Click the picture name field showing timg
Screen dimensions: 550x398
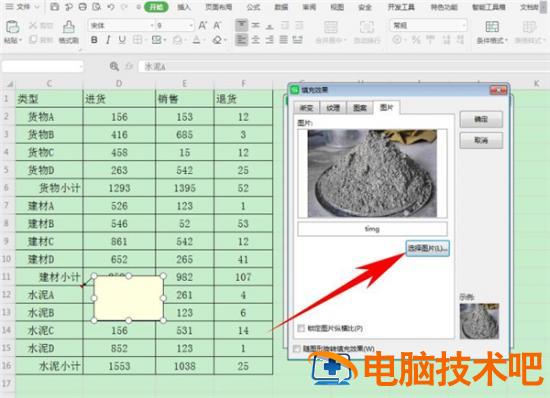(372, 229)
